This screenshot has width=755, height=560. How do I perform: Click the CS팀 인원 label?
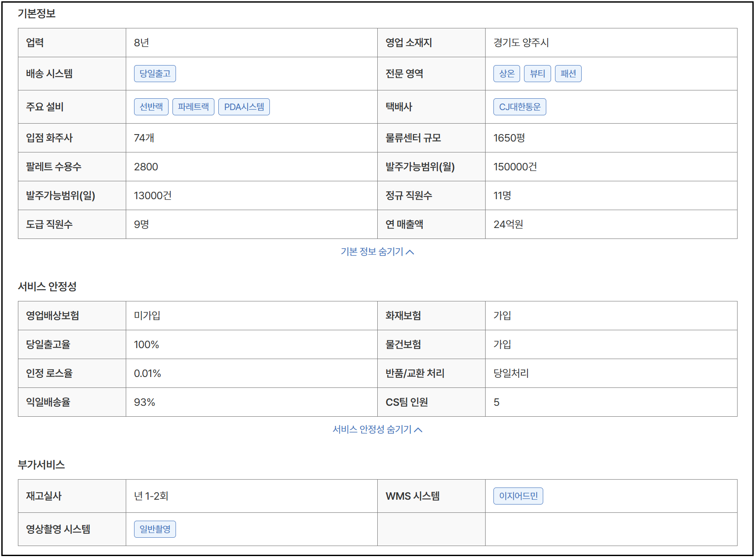coord(407,402)
